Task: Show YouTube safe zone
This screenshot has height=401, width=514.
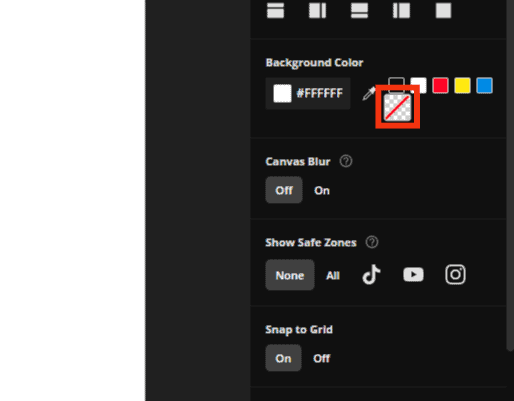Action: (413, 275)
